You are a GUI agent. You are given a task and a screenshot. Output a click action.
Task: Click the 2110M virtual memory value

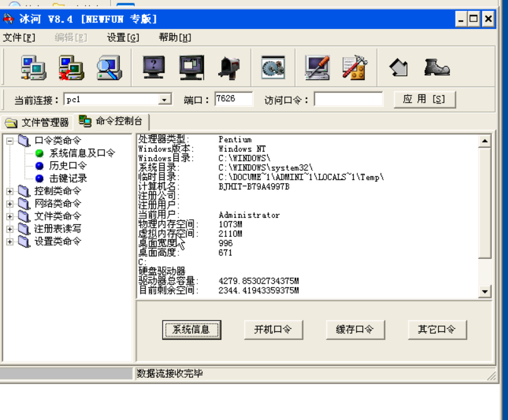[x=230, y=234]
